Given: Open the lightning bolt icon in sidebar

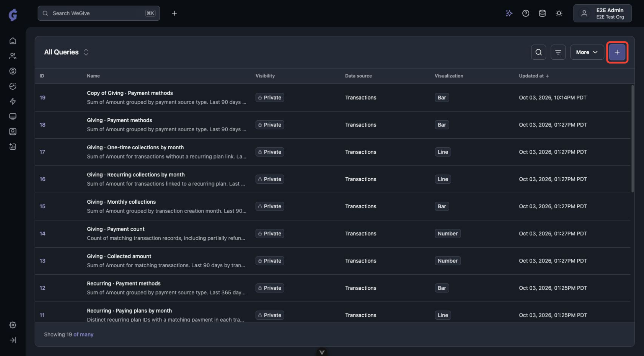Looking at the screenshot, I should click(x=13, y=101).
